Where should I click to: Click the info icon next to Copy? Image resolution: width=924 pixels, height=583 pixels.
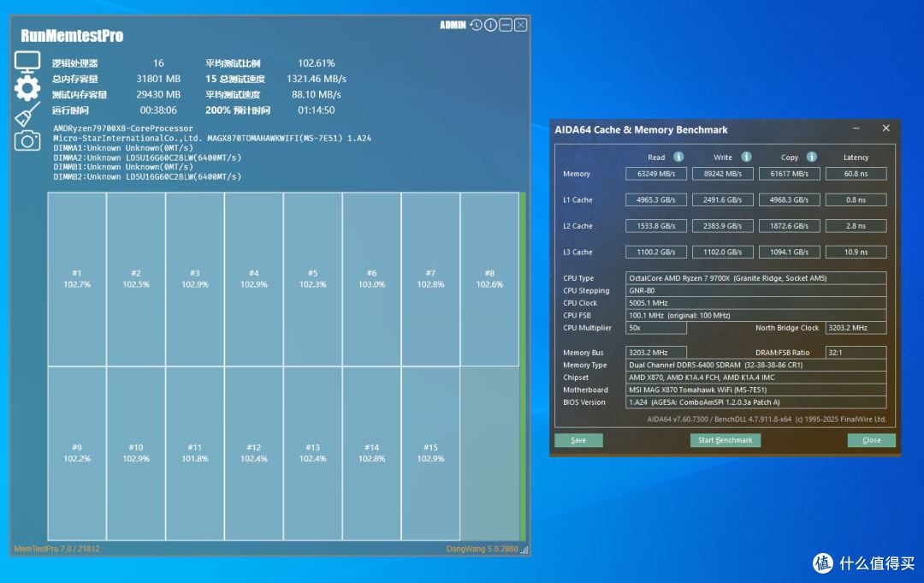point(812,157)
